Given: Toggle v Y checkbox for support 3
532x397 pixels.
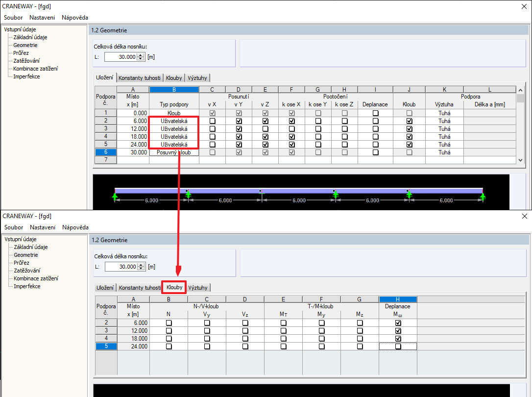Looking at the screenshot, I should tap(239, 128).
